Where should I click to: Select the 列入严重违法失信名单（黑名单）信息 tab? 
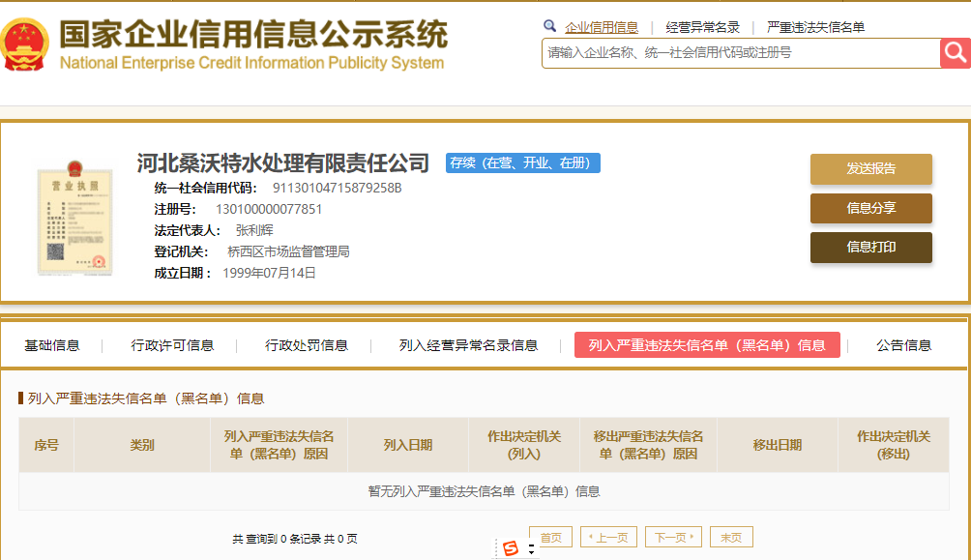(707, 345)
